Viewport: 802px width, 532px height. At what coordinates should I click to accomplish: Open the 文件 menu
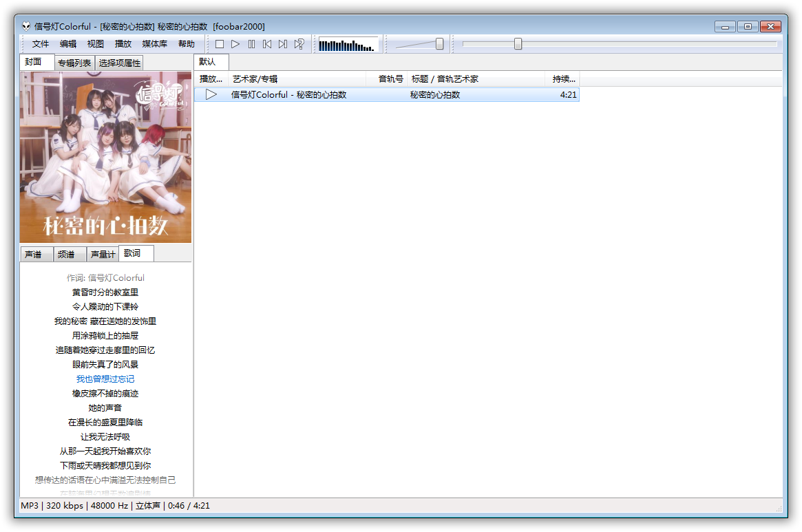tap(41, 44)
